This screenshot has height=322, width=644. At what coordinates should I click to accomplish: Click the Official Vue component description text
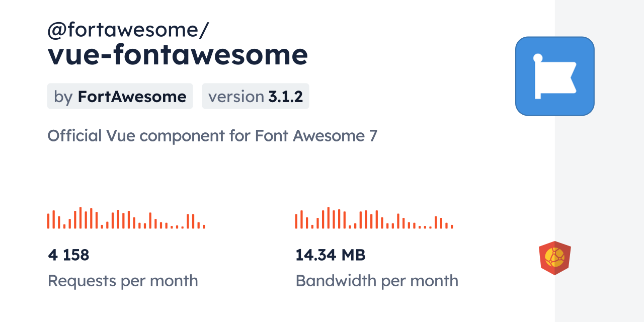(212, 136)
